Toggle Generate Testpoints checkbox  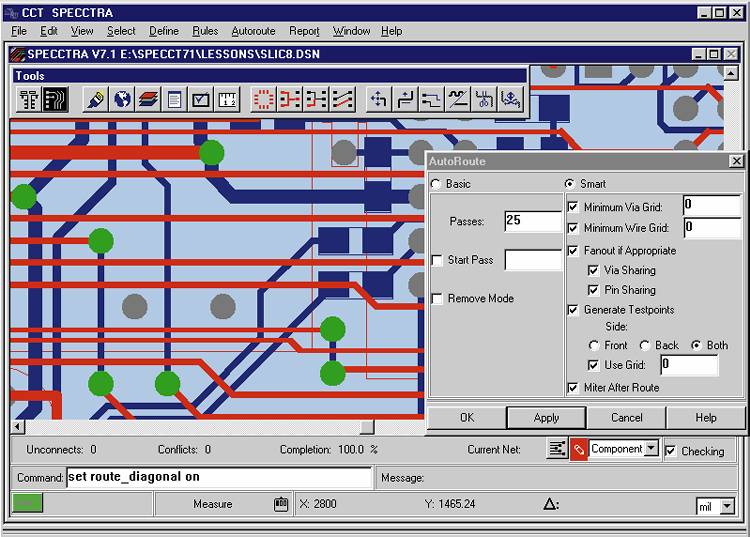(x=573, y=310)
